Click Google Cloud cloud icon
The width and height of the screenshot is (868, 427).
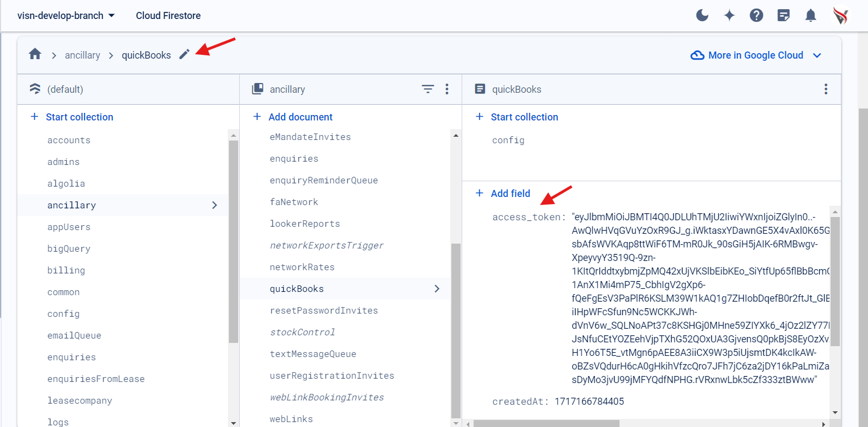(x=697, y=55)
